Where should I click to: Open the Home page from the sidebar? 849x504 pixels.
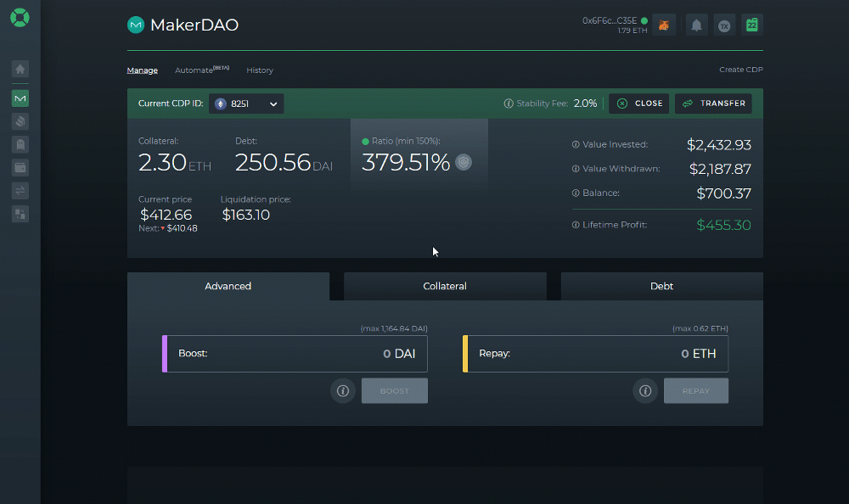point(20,69)
